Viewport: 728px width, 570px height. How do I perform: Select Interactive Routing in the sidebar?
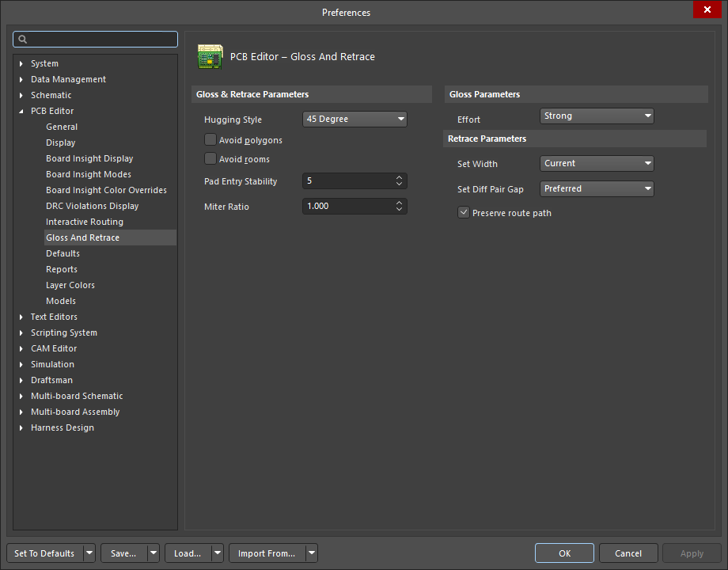tap(84, 222)
